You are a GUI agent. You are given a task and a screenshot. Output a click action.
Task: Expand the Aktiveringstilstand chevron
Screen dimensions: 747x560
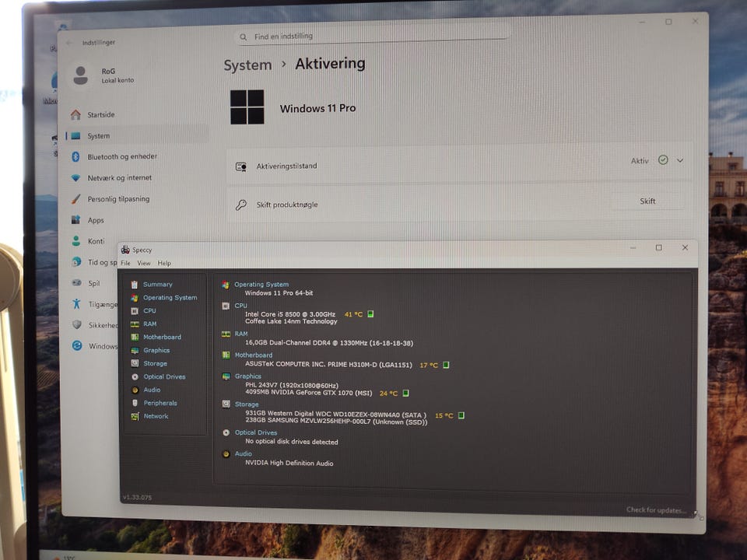click(680, 160)
